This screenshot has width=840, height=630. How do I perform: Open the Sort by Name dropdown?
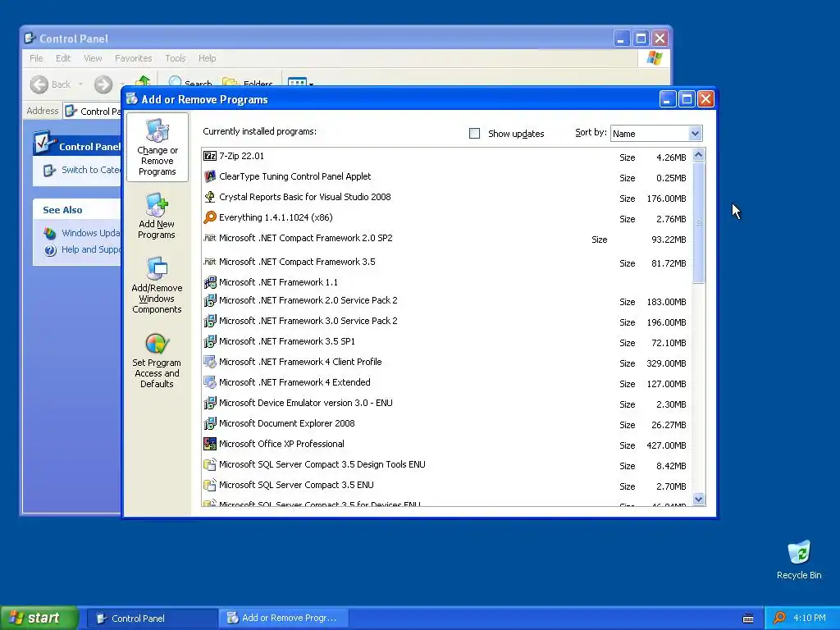(x=695, y=134)
